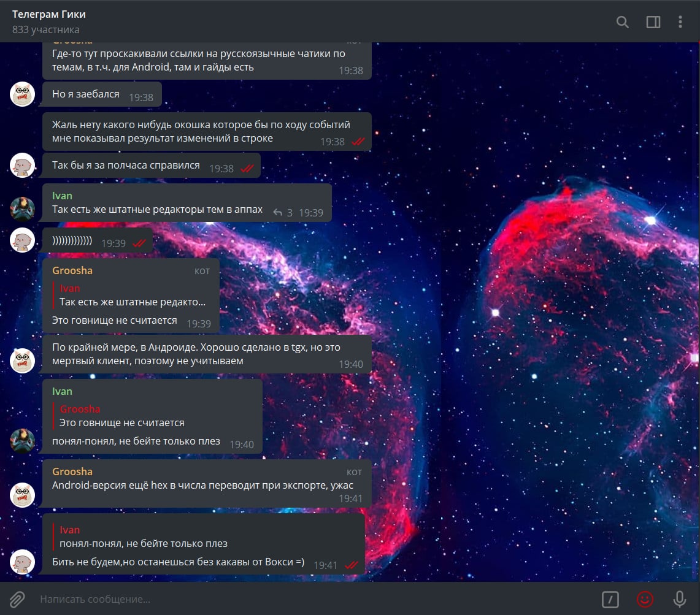Click own avatar next to 'Так бы я за полчаса справился'
Screen dimensions: 700x615
(22, 165)
